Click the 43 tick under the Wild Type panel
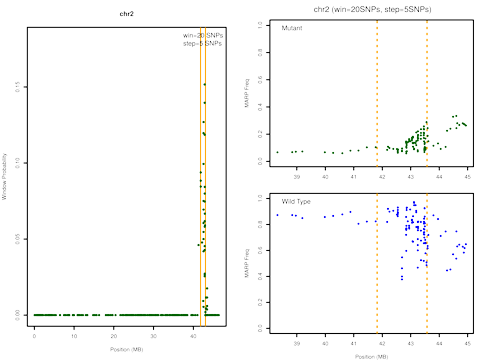Screen dimensions: 480x360 tap(411, 343)
